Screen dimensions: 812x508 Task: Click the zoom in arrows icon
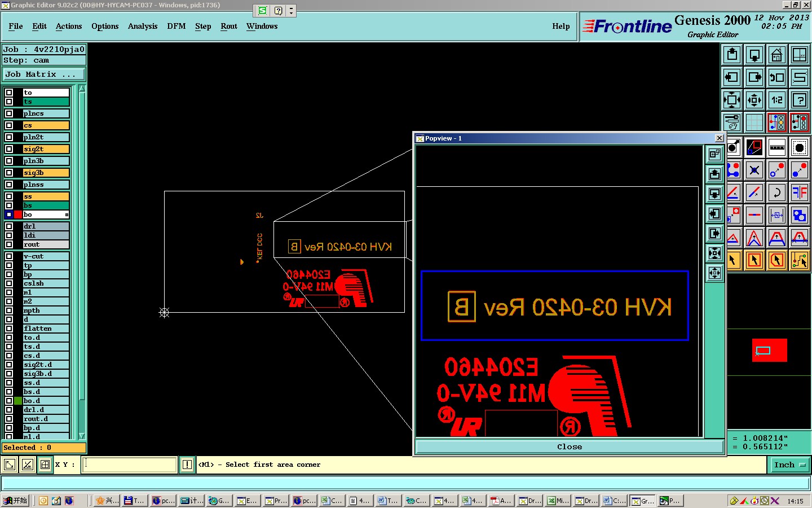(x=732, y=100)
